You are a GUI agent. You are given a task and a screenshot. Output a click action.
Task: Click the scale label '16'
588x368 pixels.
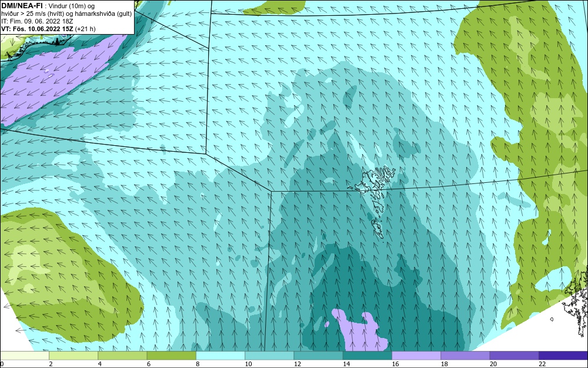point(395,364)
